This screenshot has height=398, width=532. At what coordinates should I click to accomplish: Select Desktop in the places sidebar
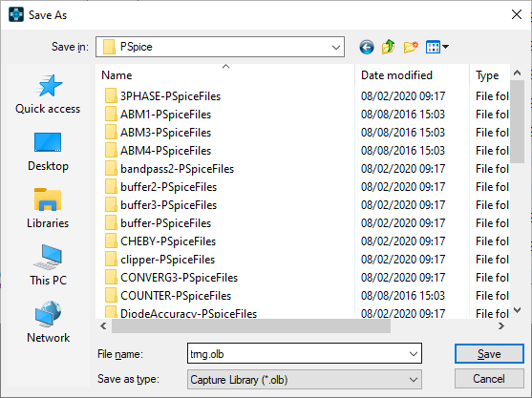point(48,152)
